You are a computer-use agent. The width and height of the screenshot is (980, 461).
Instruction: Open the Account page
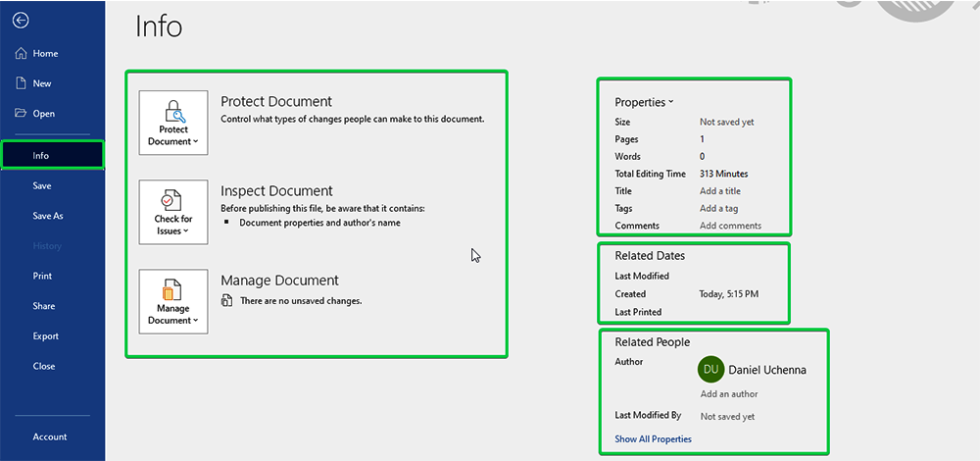point(50,436)
